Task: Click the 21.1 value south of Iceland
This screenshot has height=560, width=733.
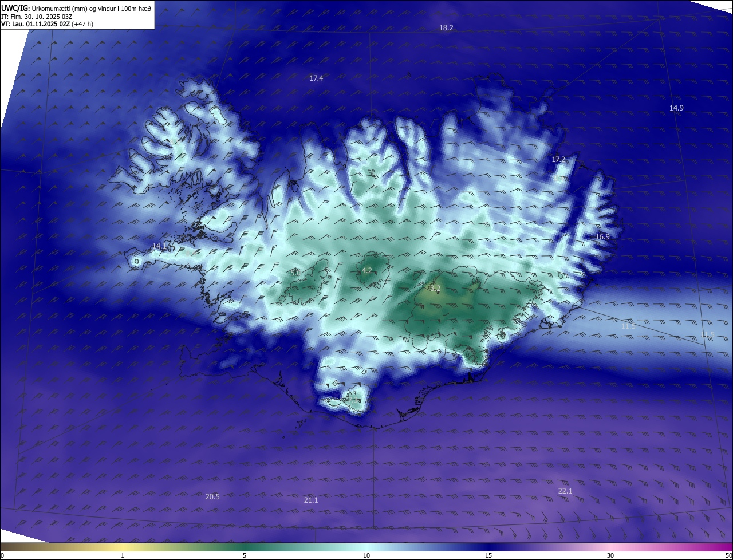Action: pos(311,500)
